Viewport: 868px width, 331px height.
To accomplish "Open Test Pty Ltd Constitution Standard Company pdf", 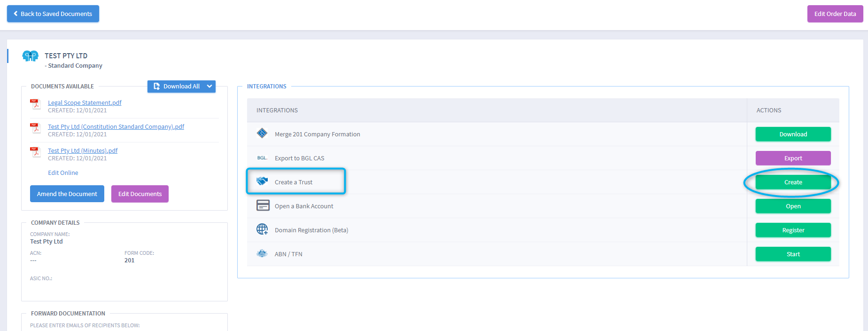I will point(116,126).
